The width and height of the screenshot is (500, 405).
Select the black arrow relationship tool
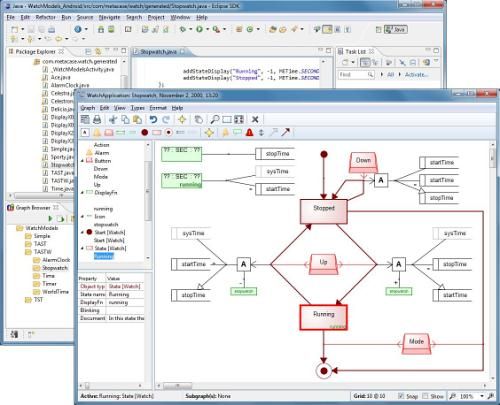point(286,132)
